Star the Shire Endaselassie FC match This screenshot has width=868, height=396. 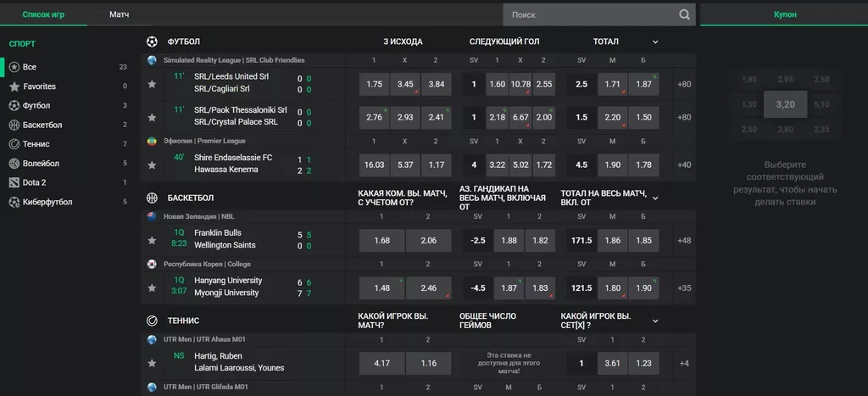(152, 165)
